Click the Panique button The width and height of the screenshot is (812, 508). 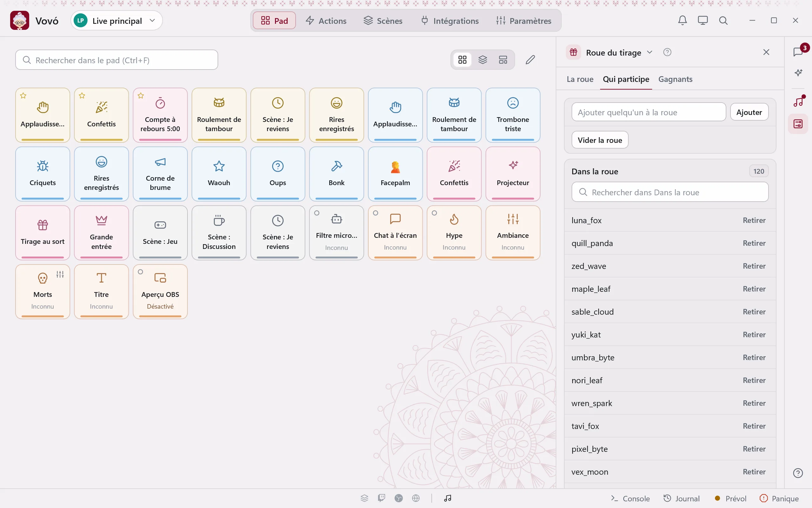tap(779, 498)
